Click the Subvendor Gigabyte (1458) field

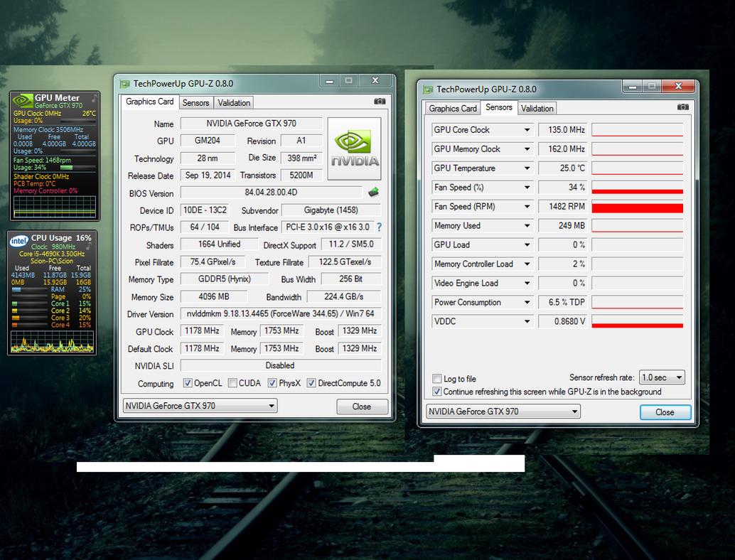pyautogui.click(x=331, y=210)
